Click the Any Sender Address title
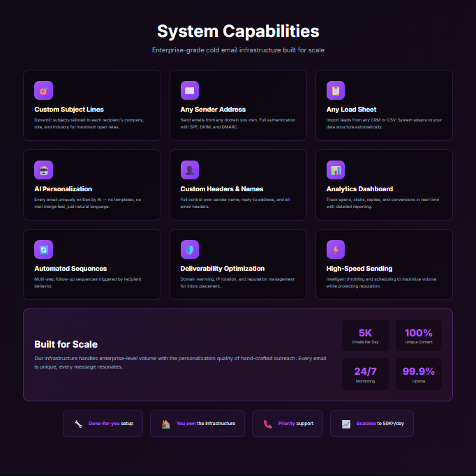This screenshot has height=476, width=476. [x=213, y=110]
